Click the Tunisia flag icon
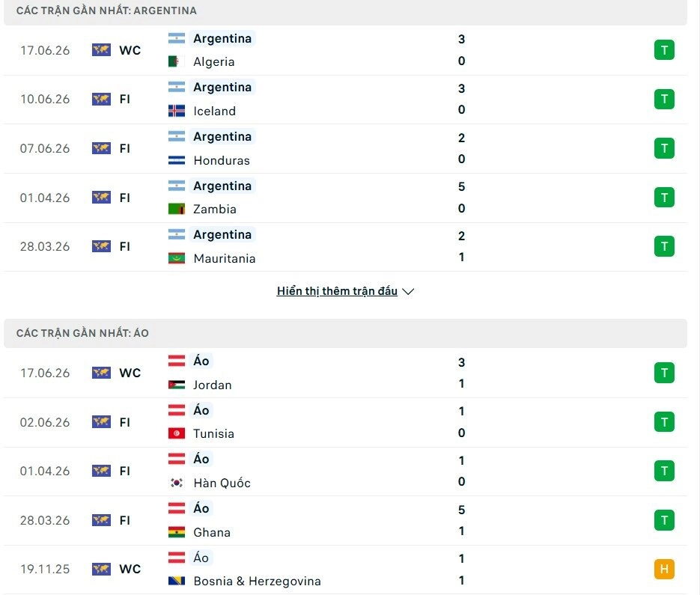Viewport: 700px width, 595px height. [x=177, y=433]
